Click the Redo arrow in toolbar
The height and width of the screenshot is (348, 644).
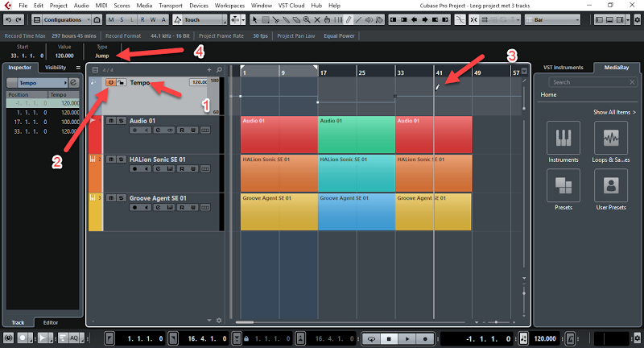point(19,19)
